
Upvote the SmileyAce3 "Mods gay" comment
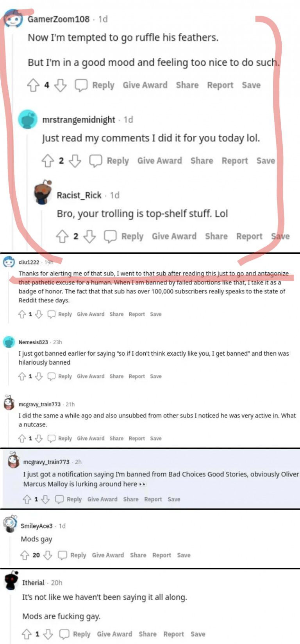[x=25, y=555]
